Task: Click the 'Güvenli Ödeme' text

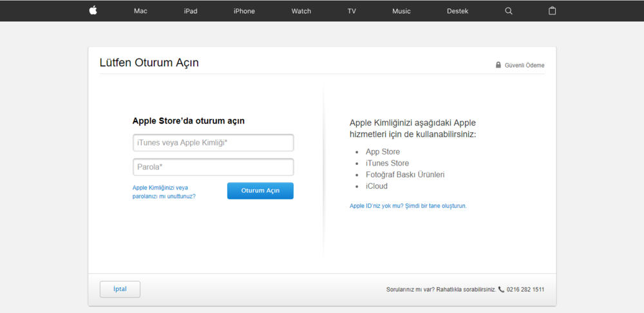Action: tap(524, 65)
